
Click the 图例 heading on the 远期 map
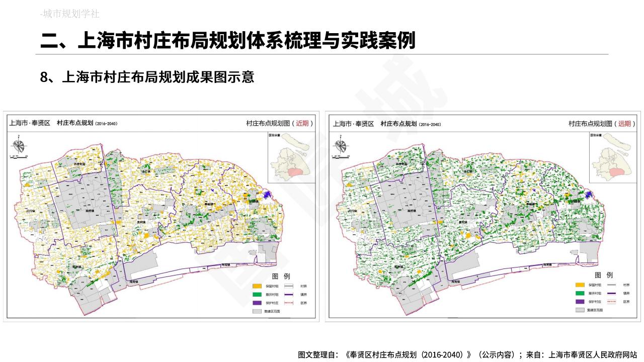[603, 275]
